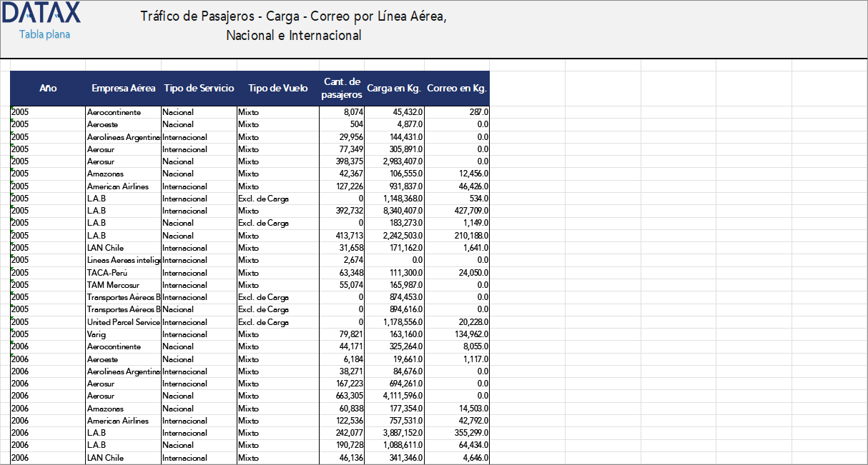Select the Carga en Kg. column header
The width and height of the screenshot is (868, 465).
point(395,89)
